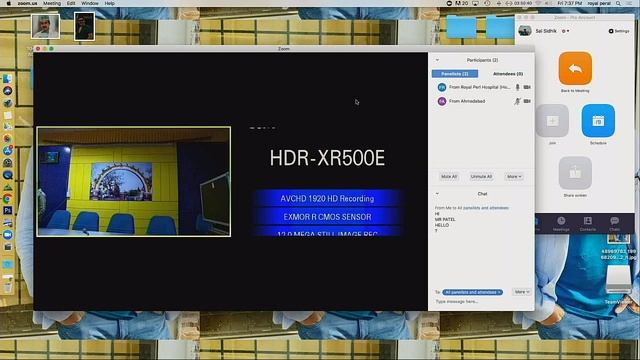Click the shared conference room video thumbnail
640x360 pixels.
133,182
